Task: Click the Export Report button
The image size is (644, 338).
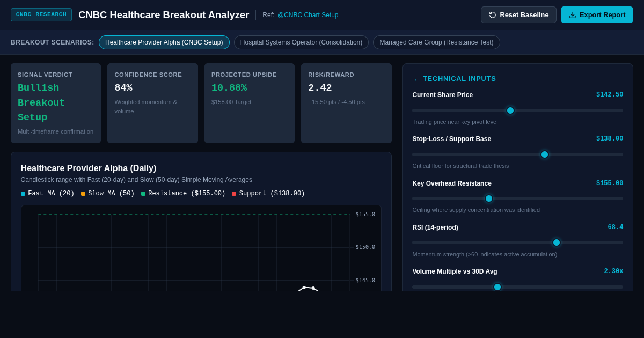Action: coord(597,15)
